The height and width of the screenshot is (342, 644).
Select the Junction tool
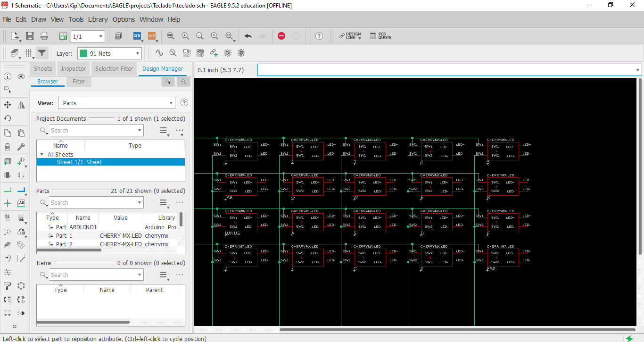[x=8, y=203]
